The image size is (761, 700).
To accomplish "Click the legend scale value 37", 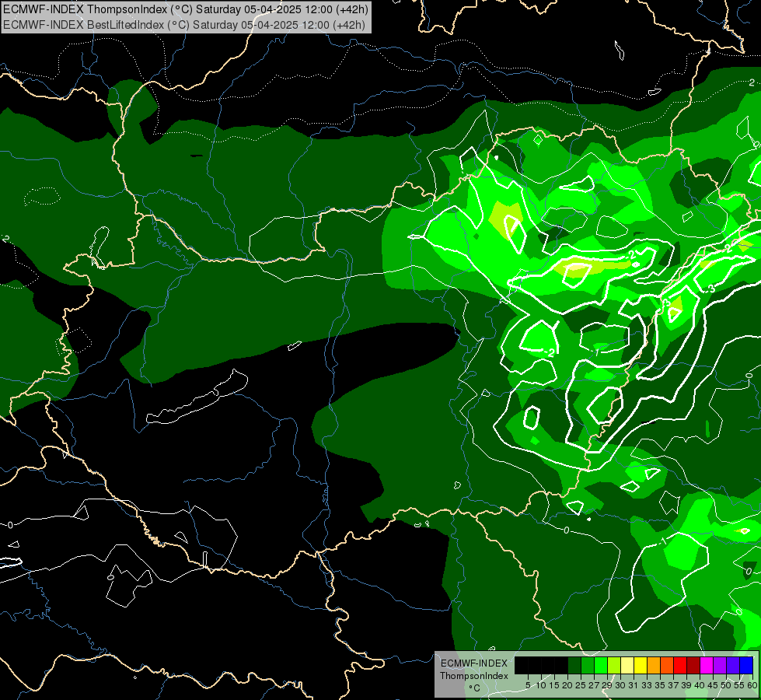I will 673,685.
